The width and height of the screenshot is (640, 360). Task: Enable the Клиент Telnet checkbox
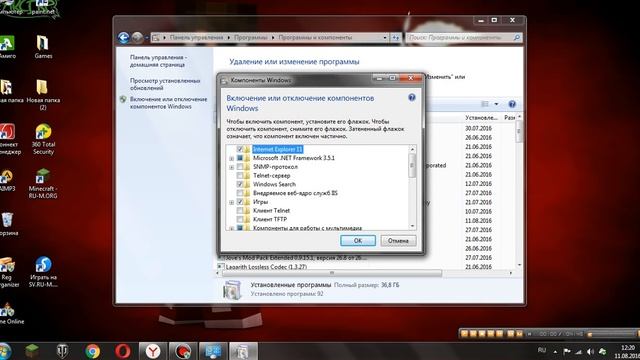point(240,211)
